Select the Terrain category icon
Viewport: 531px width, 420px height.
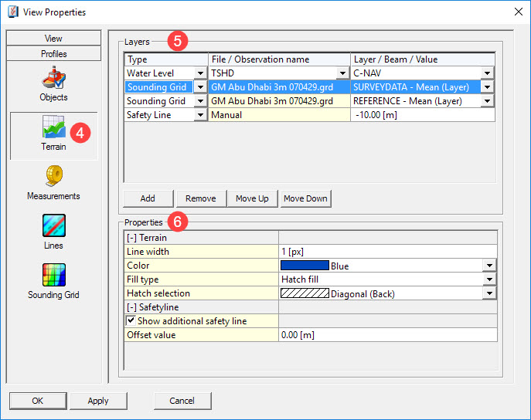53,128
